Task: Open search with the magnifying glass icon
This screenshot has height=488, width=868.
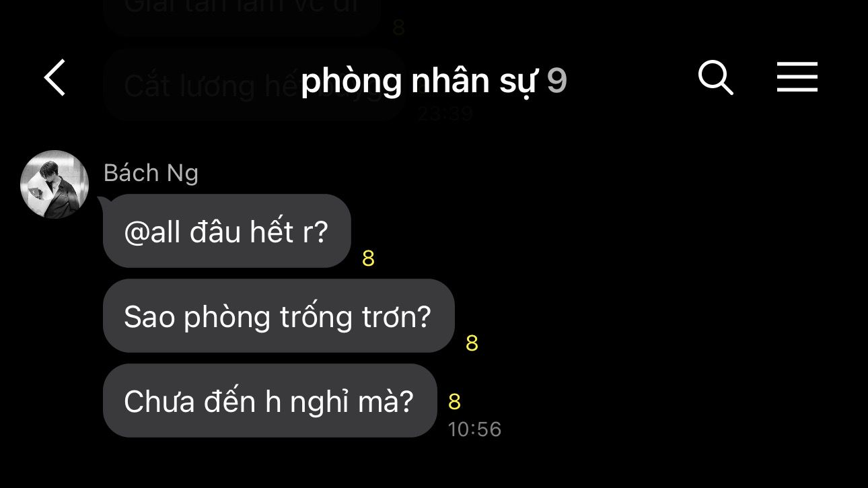Action: (715, 77)
